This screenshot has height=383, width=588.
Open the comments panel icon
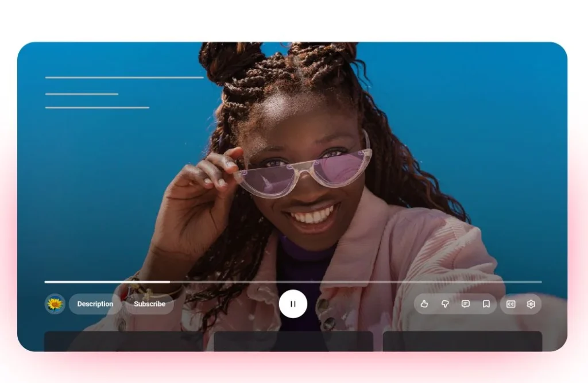(x=466, y=304)
